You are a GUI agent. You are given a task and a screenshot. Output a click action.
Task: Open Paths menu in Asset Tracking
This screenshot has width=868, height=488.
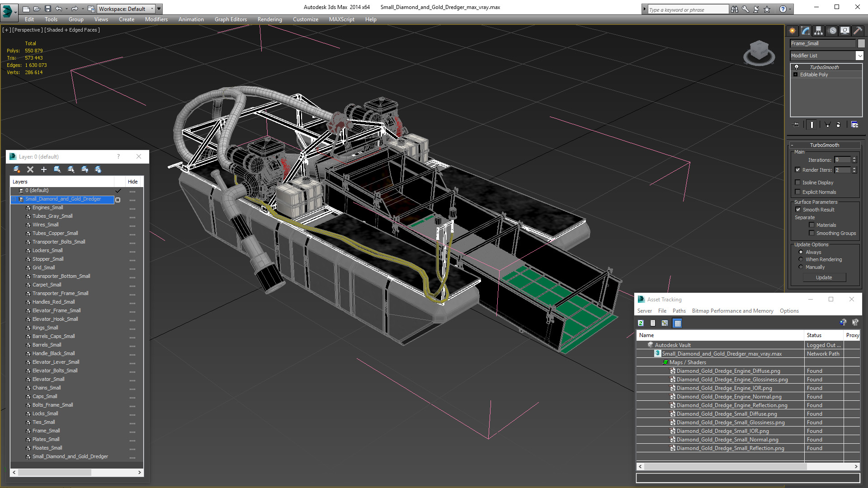tap(679, 311)
